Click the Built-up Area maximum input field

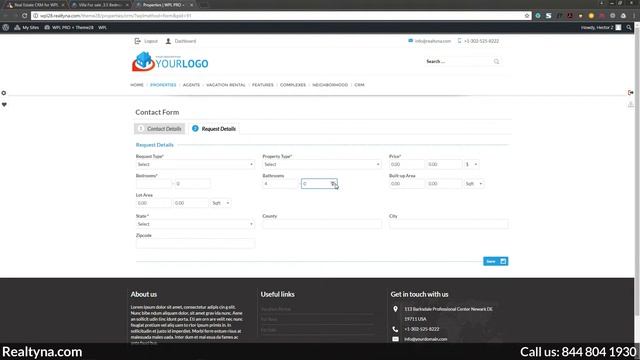[444, 184]
